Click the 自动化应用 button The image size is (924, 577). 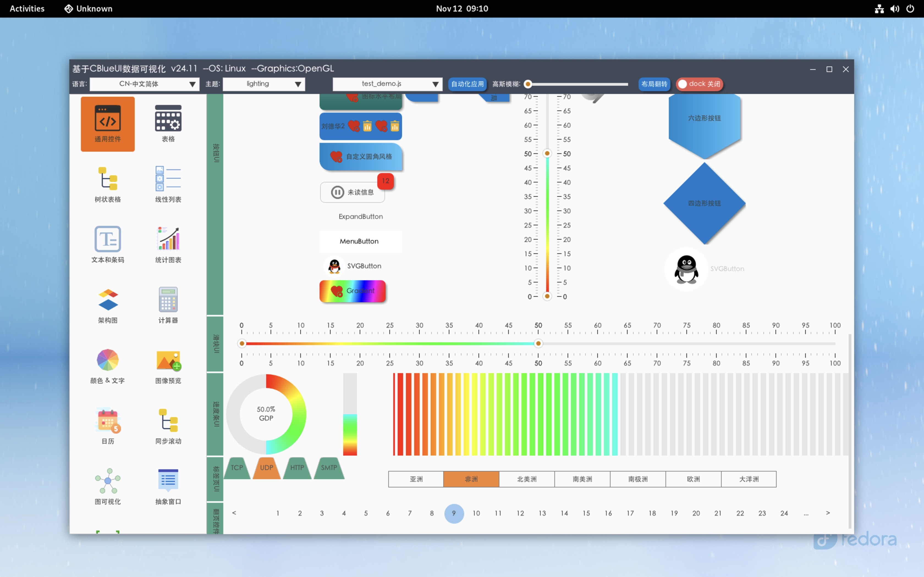[x=467, y=84]
